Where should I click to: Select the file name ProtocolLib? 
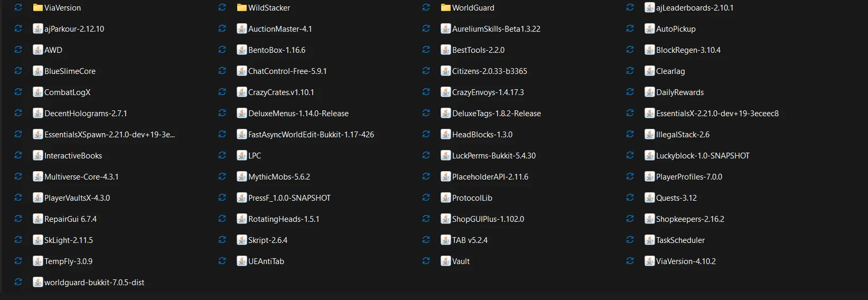pyautogui.click(x=472, y=198)
